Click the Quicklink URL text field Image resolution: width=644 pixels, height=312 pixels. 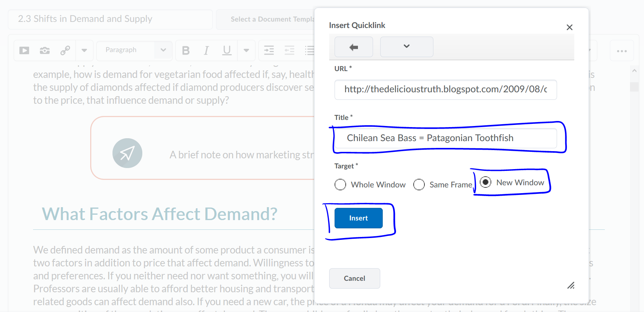(445, 89)
